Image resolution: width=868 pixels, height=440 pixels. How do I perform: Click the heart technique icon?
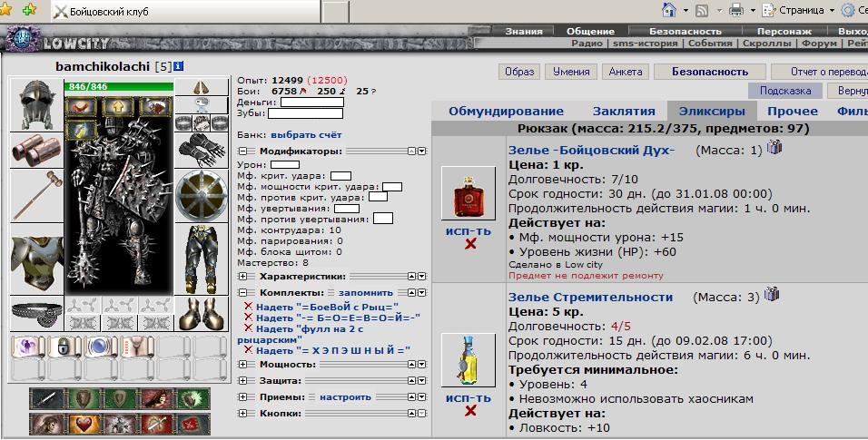point(84,424)
